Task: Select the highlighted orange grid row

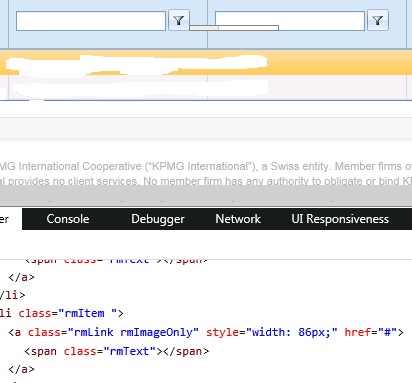Action: (206, 63)
